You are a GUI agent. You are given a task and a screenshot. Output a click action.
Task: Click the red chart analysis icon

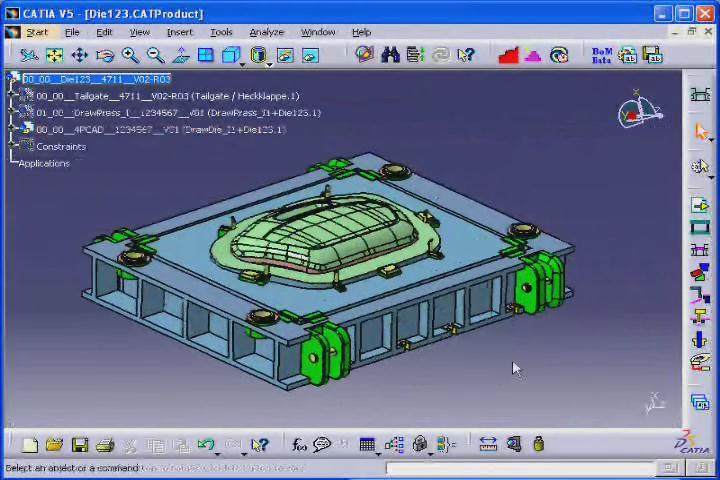508,55
